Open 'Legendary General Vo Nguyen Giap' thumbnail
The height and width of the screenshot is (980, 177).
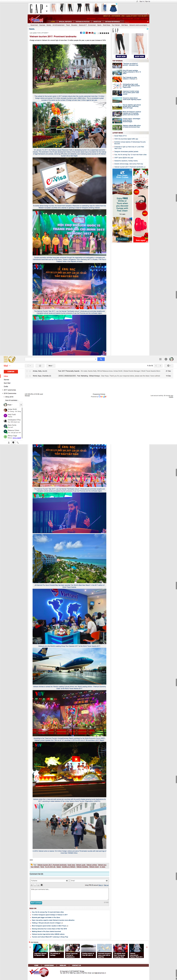40,951
